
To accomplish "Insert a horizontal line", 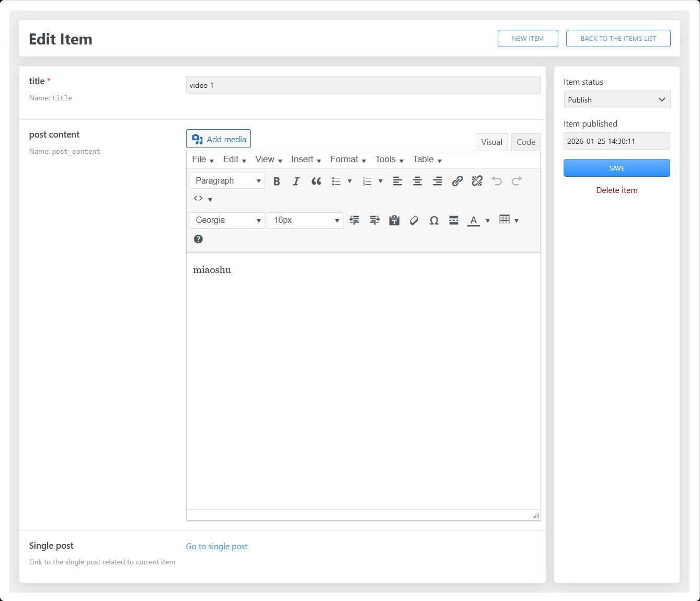I will coord(454,220).
